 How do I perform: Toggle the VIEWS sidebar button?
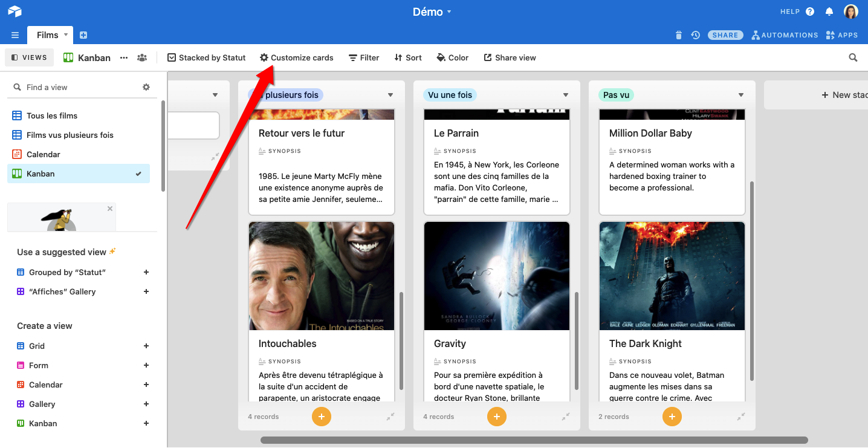29,57
